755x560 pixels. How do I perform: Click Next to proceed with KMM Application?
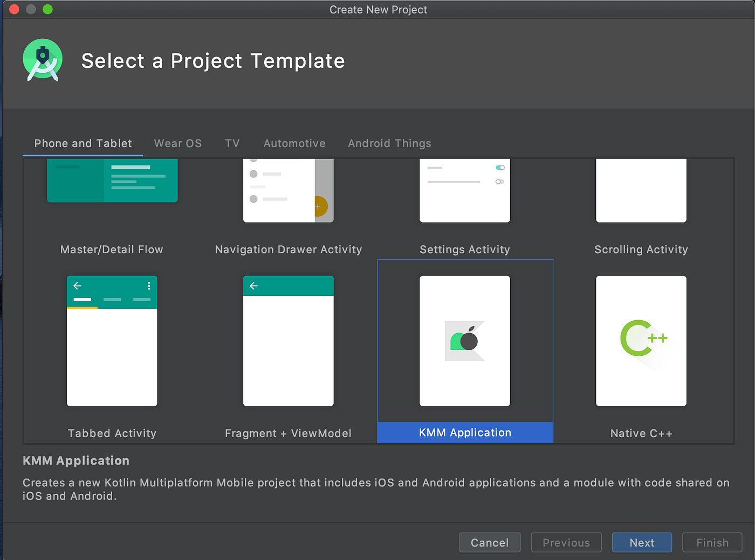642,542
